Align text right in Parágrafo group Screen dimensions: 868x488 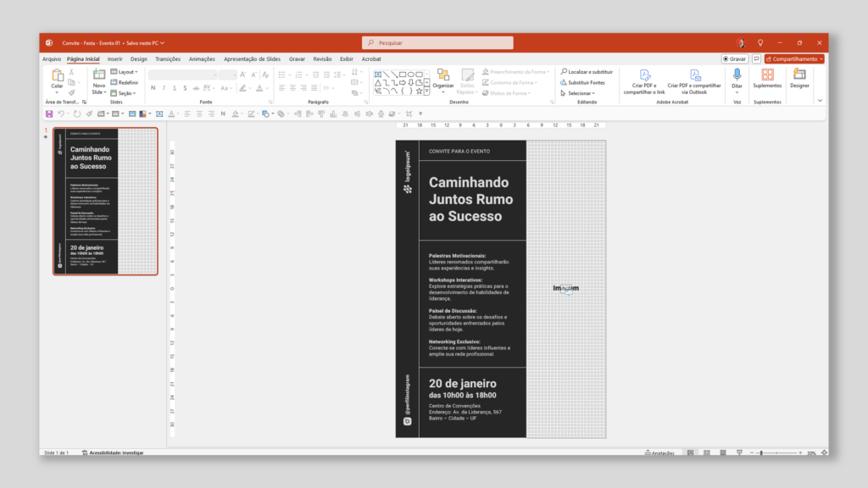pyautogui.click(x=303, y=88)
